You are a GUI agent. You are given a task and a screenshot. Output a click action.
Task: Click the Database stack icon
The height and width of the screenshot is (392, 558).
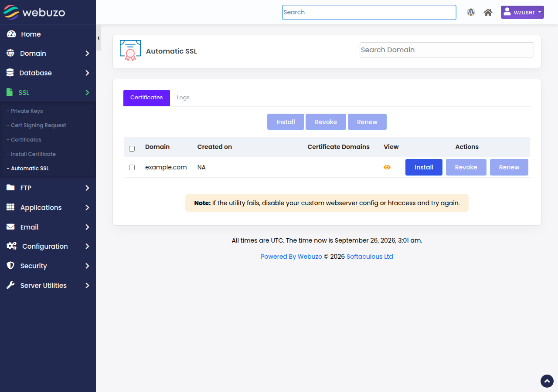coord(10,73)
